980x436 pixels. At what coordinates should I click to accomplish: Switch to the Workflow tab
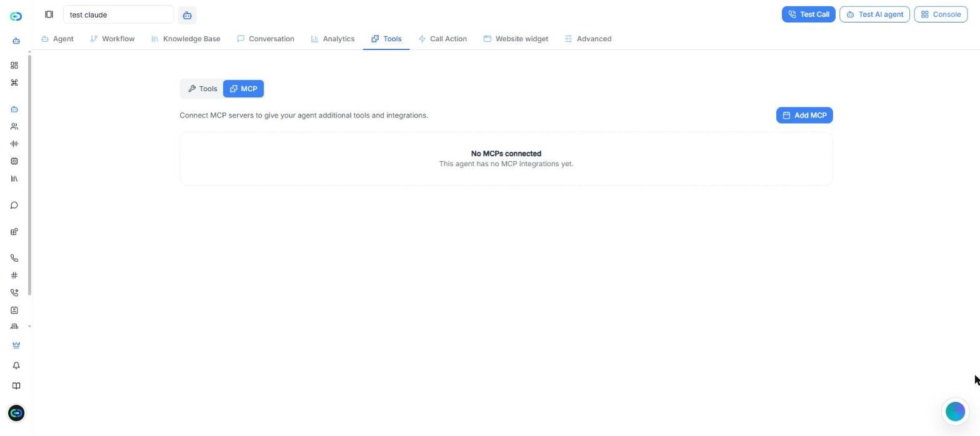[x=112, y=39]
